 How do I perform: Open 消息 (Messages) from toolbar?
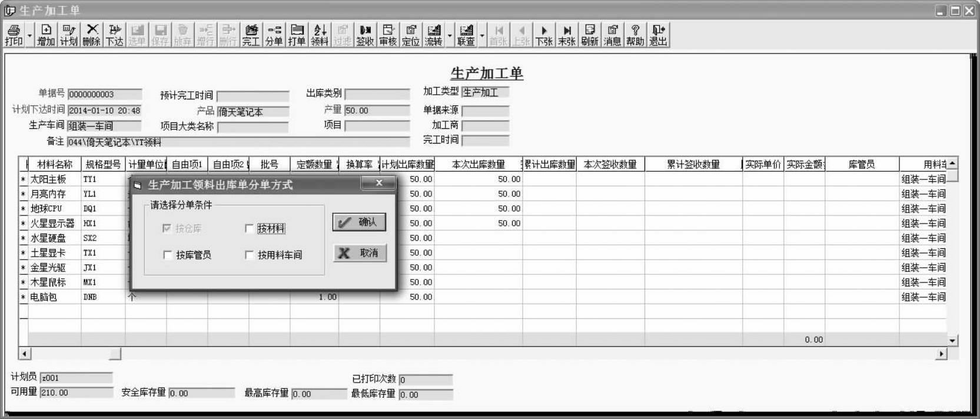tap(613, 35)
